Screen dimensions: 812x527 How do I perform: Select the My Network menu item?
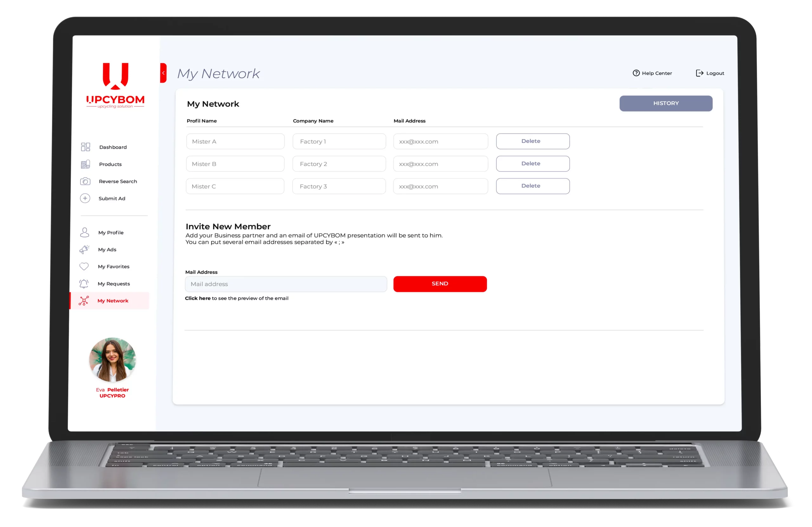click(113, 301)
